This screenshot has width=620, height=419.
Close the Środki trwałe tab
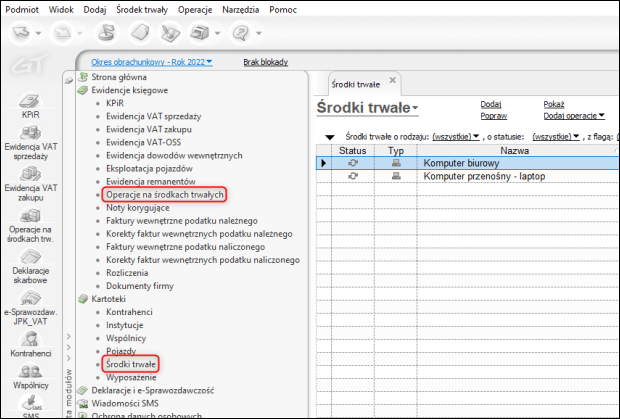coord(393,80)
